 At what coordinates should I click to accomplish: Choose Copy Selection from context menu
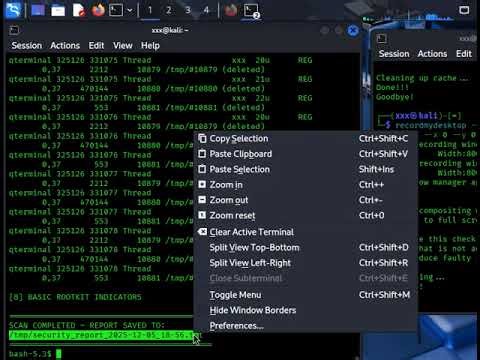(305, 138)
